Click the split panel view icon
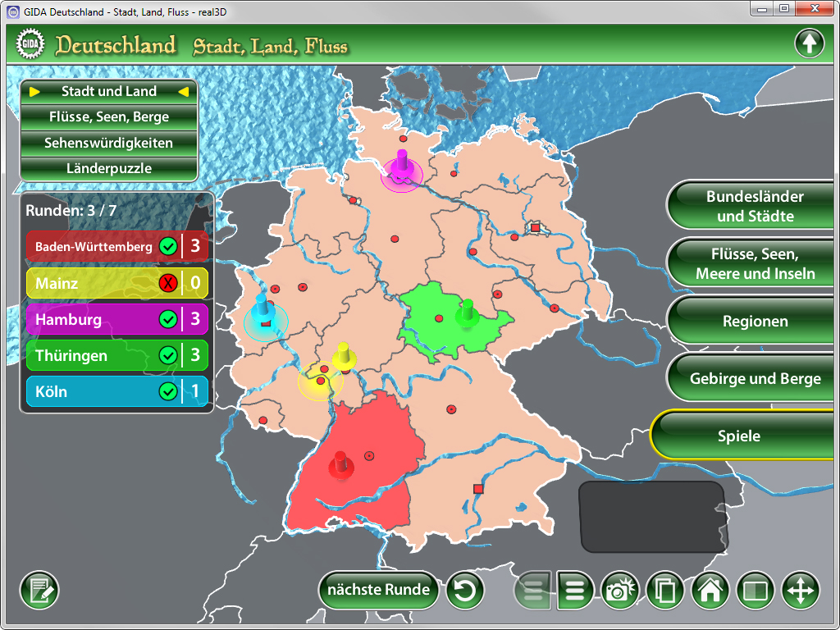 (x=756, y=591)
